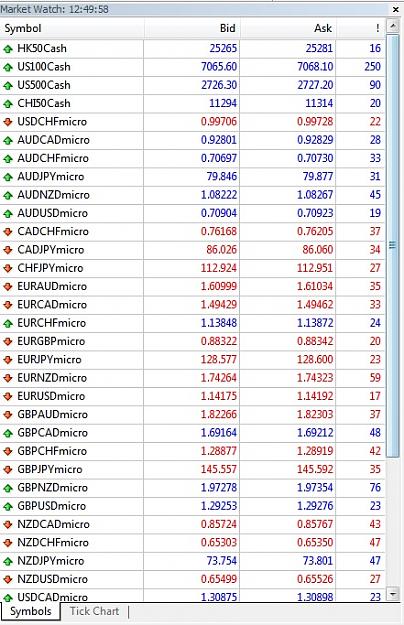Close the Market Watch panel
Viewport: 404px width, 625px height.
tap(396, 9)
